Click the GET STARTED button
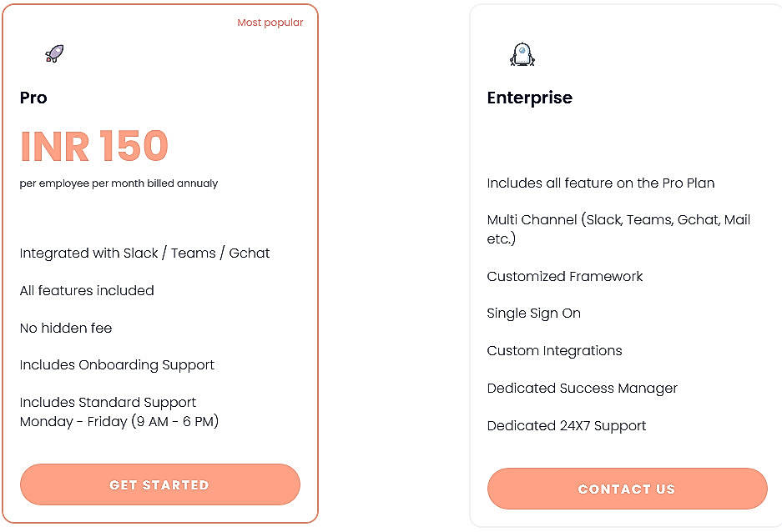The width and height of the screenshot is (782, 532). [x=159, y=484]
